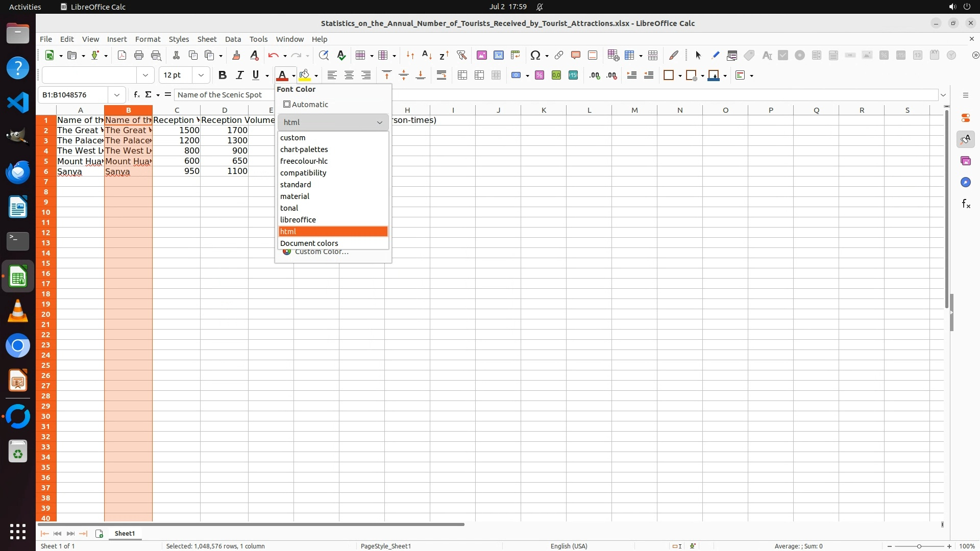The image size is (980, 551).
Task: Click the Function Wizard icon
Action: pyautogui.click(x=136, y=95)
